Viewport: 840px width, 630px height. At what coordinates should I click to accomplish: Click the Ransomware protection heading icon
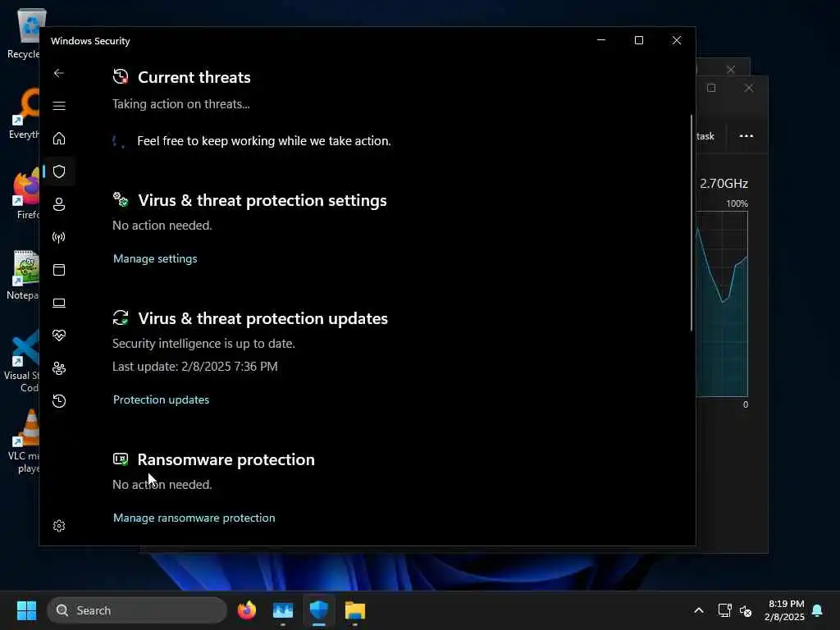click(x=121, y=459)
